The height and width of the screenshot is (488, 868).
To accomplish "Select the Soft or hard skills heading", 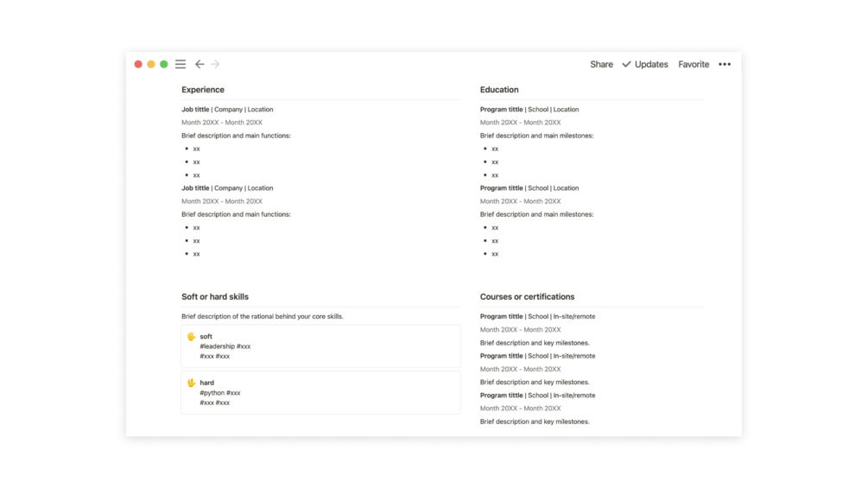I will pos(215,297).
